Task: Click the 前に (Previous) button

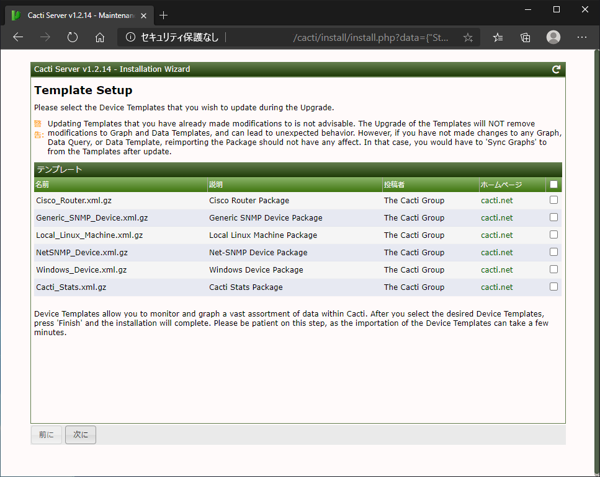Action: pos(46,435)
